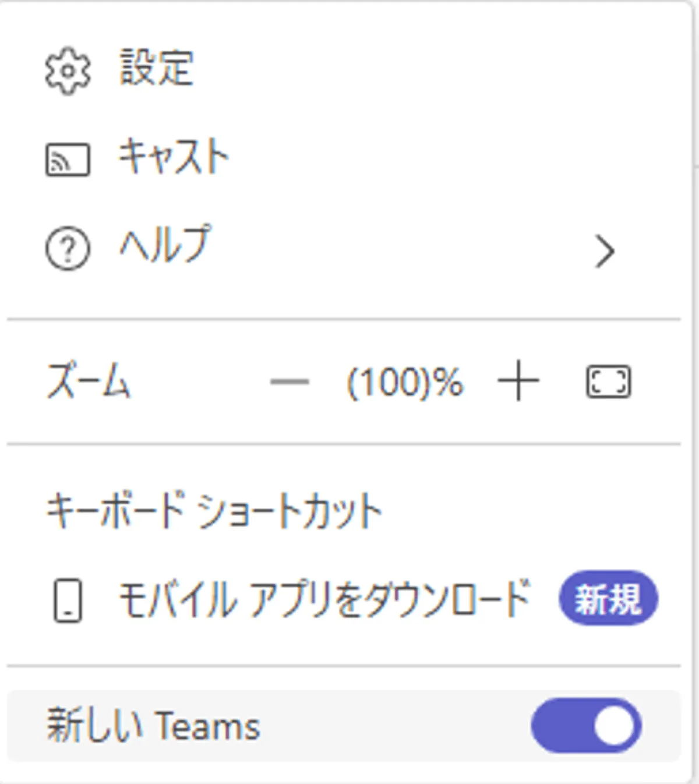This screenshot has width=699, height=784.
Task: Open the ヘルプ menu entry
Action: point(164,245)
